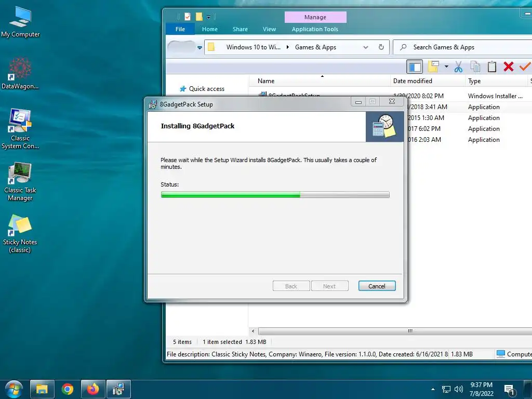Image resolution: width=532 pixels, height=399 pixels.
Task: Sort by the Name column header
Action: point(320,81)
